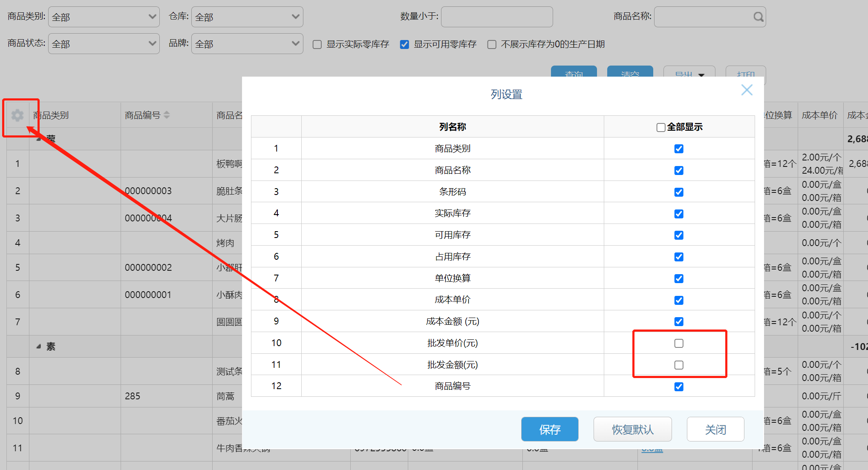Open 导出 dropdown button

(689, 72)
